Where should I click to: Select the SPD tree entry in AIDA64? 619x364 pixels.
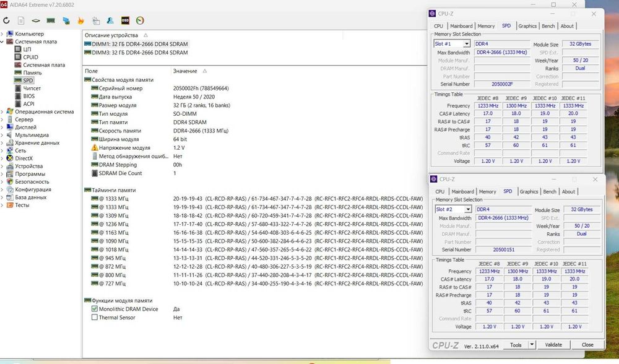[28, 80]
